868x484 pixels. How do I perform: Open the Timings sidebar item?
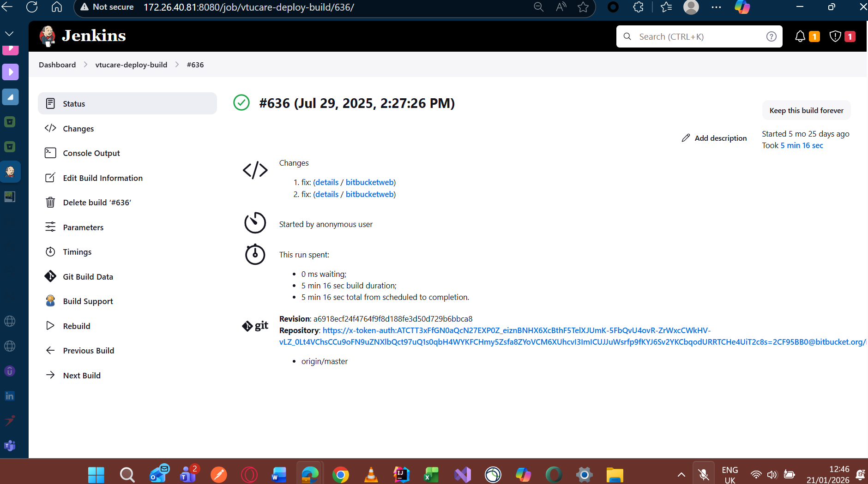pos(77,252)
